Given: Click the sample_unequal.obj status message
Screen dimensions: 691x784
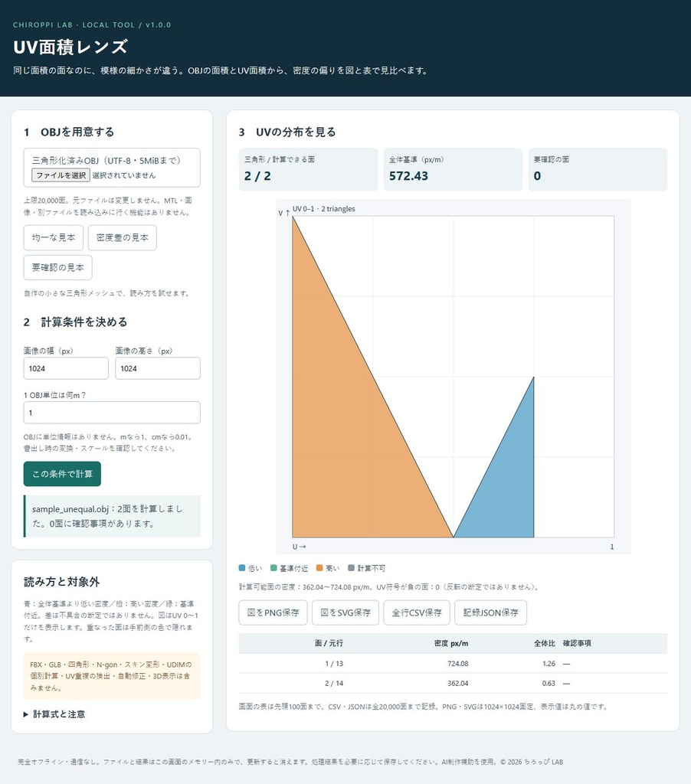Looking at the screenshot, I should pyautogui.click(x=112, y=516).
